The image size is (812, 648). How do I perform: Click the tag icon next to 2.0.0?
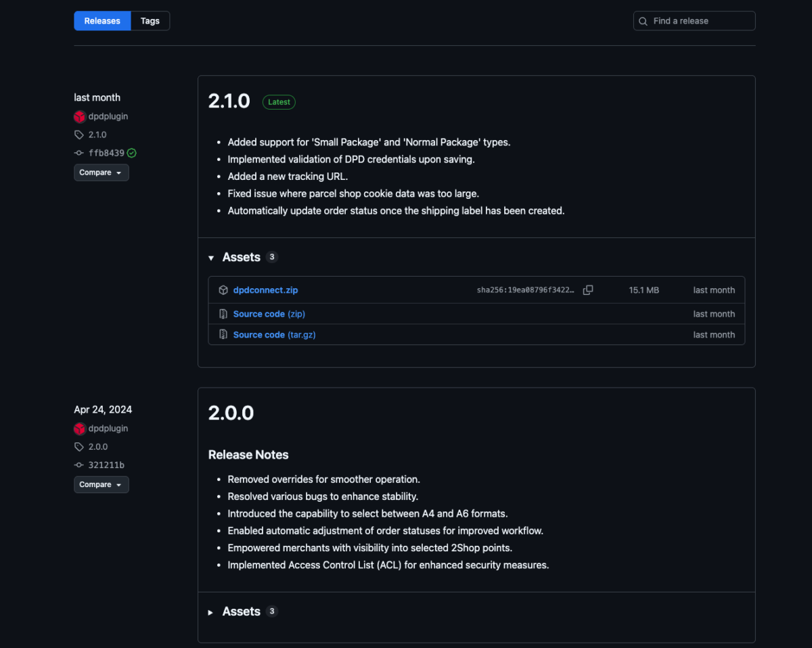pyautogui.click(x=79, y=446)
